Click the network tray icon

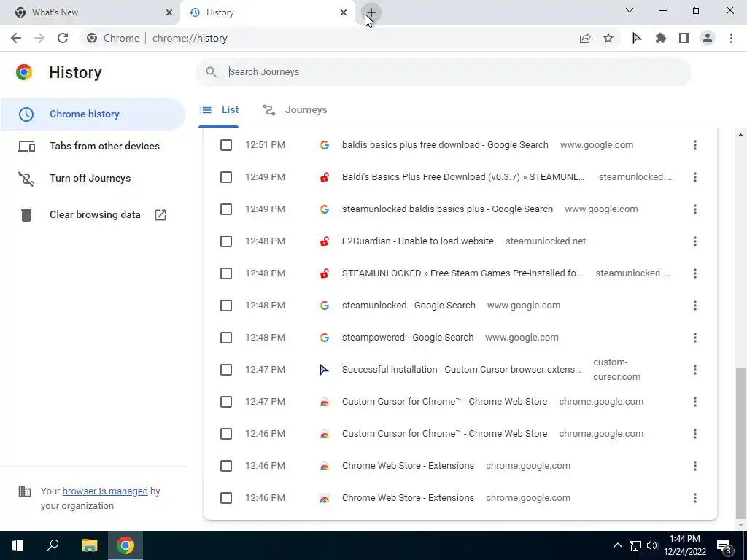coord(635,545)
